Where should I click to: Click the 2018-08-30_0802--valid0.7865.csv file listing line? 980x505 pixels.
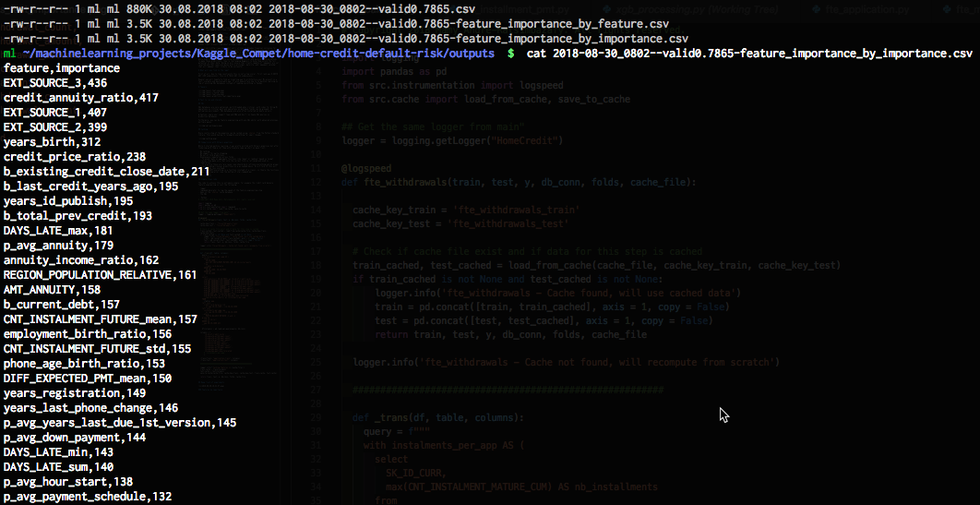coord(239,9)
